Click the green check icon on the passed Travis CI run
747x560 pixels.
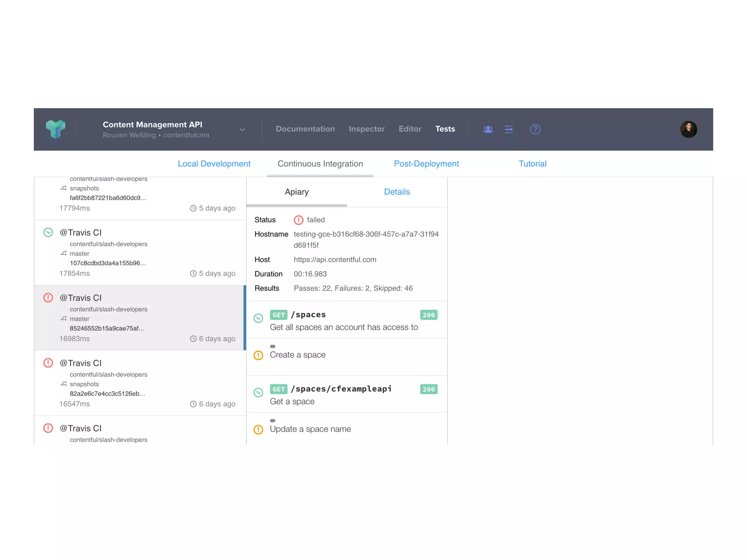[48, 233]
